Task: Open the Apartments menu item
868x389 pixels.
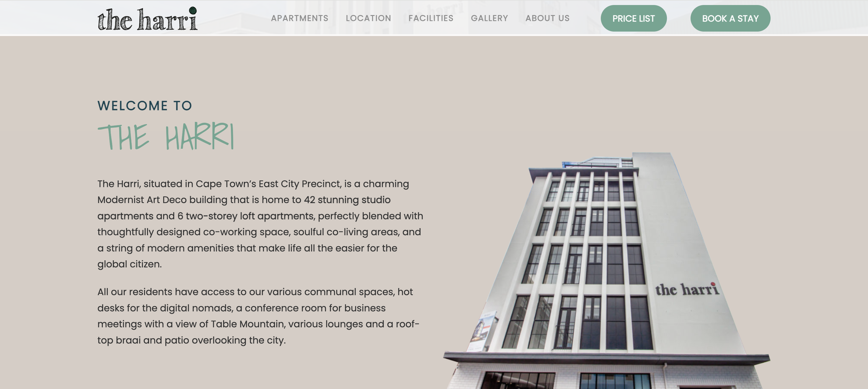Action: [x=300, y=18]
